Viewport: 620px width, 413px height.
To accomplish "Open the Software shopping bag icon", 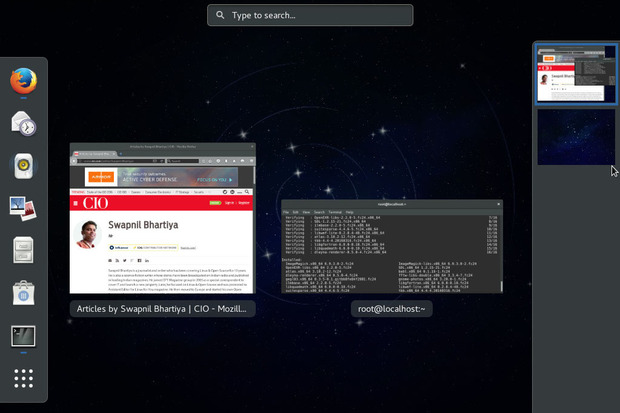I will (23, 293).
